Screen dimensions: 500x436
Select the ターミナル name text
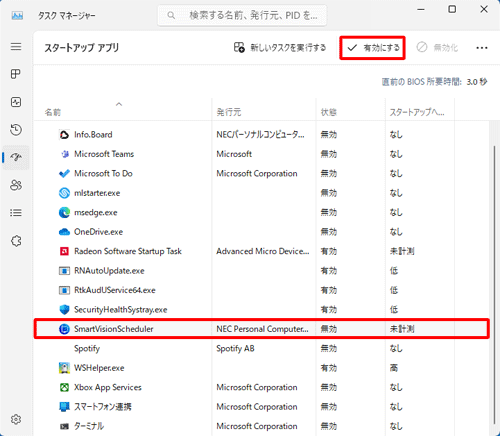[89, 426]
